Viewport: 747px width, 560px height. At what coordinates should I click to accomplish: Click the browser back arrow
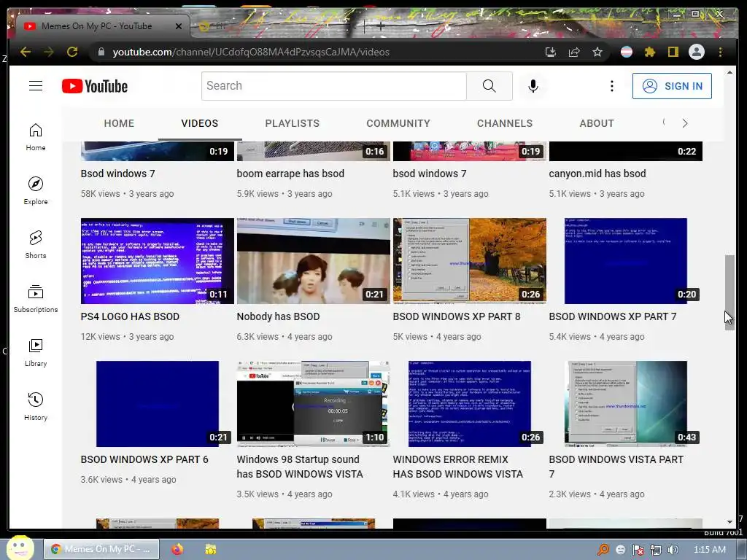point(26,52)
